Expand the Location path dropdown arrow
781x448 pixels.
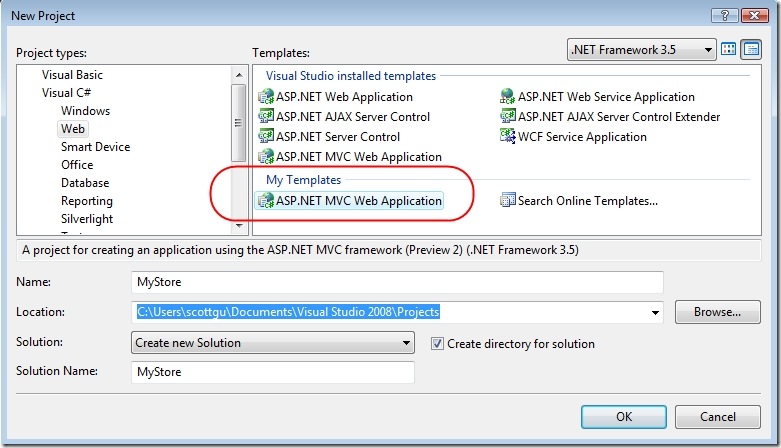(x=654, y=312)
